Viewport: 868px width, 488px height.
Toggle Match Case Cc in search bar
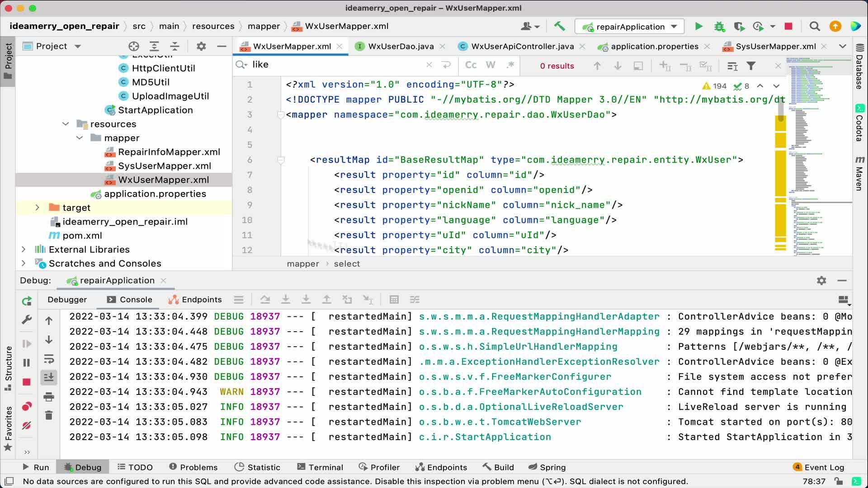(x=471, y=65)
